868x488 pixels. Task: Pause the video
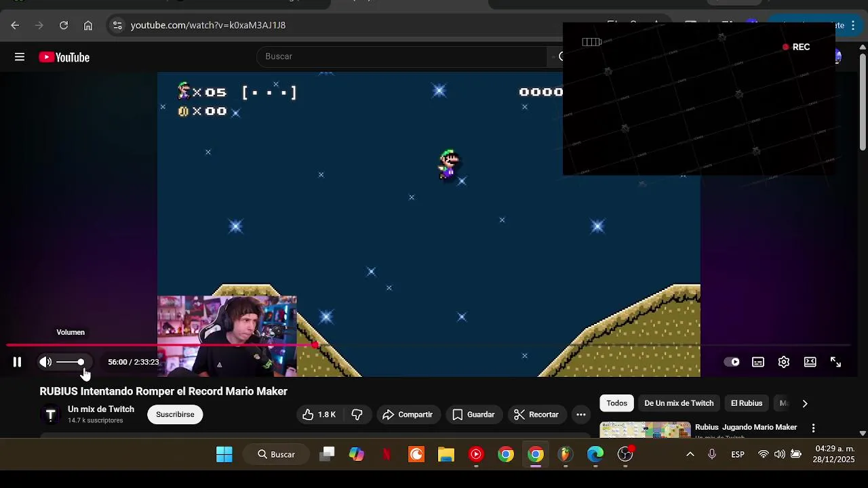18,362
